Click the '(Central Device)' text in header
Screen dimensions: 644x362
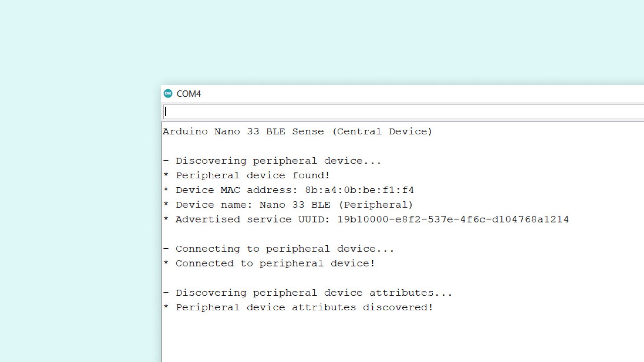[x=382, y=131]
